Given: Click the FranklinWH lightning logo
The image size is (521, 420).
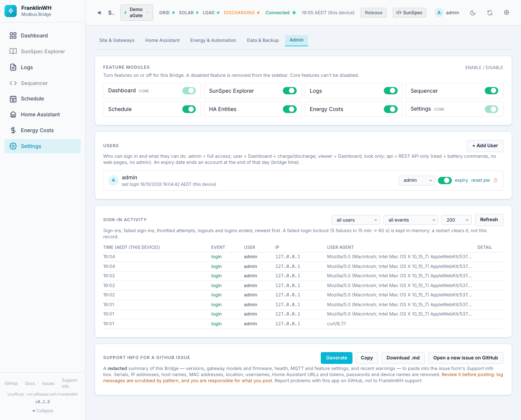Looking at the screenshot, I should coord(11,11).
